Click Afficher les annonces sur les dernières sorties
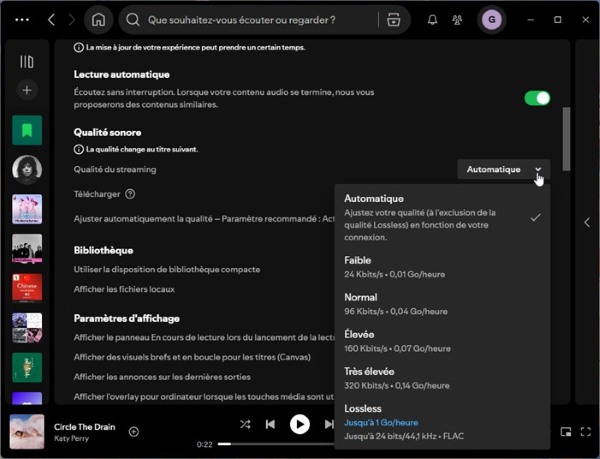The width and height of the screenshot is (600, 459). 162,377
